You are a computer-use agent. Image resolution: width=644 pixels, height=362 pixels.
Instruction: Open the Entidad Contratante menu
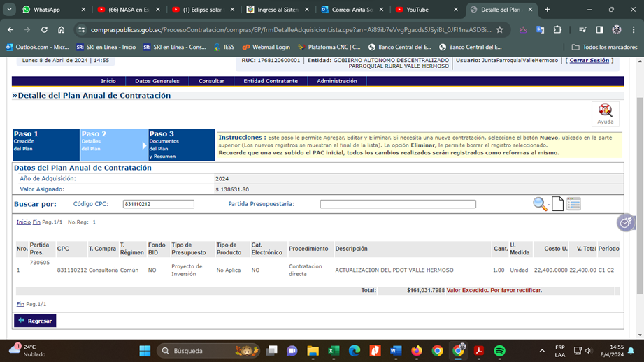271,81
